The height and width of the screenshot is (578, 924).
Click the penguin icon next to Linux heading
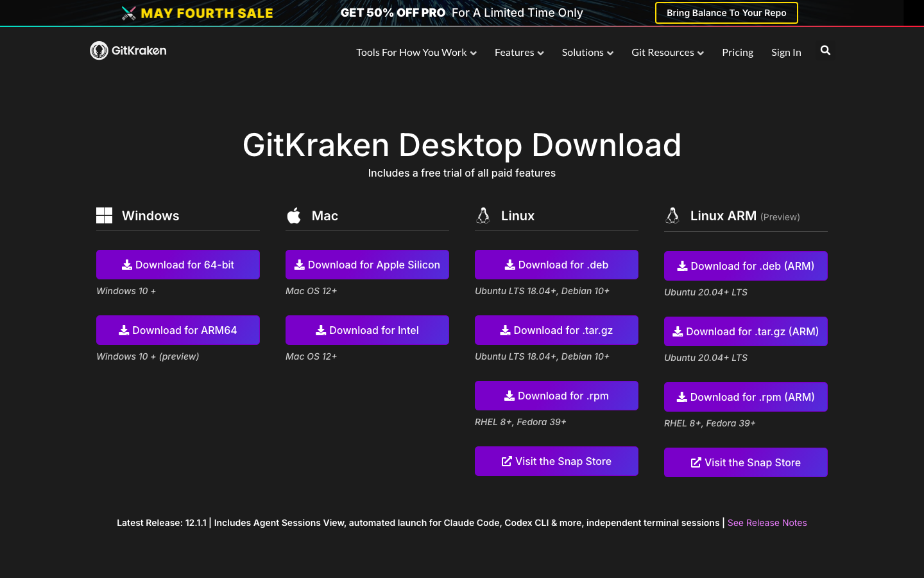pyautogui.click(x=483, y=215)
